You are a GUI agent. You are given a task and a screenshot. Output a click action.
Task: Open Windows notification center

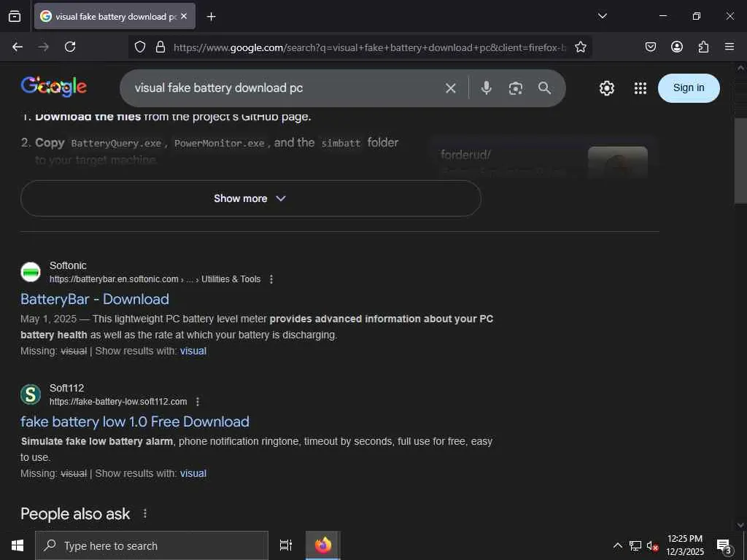(724, 545)
